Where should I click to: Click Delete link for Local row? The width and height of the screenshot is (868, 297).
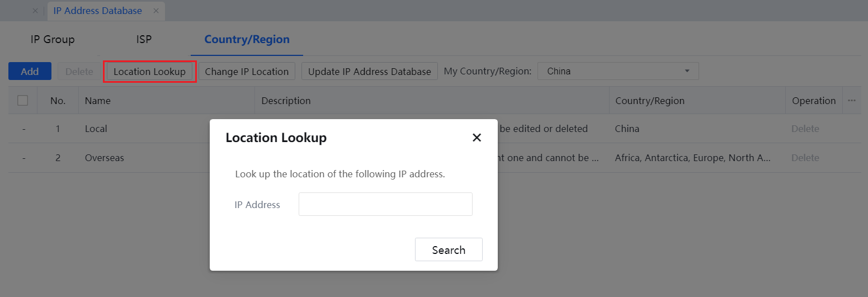pos(805,129)
